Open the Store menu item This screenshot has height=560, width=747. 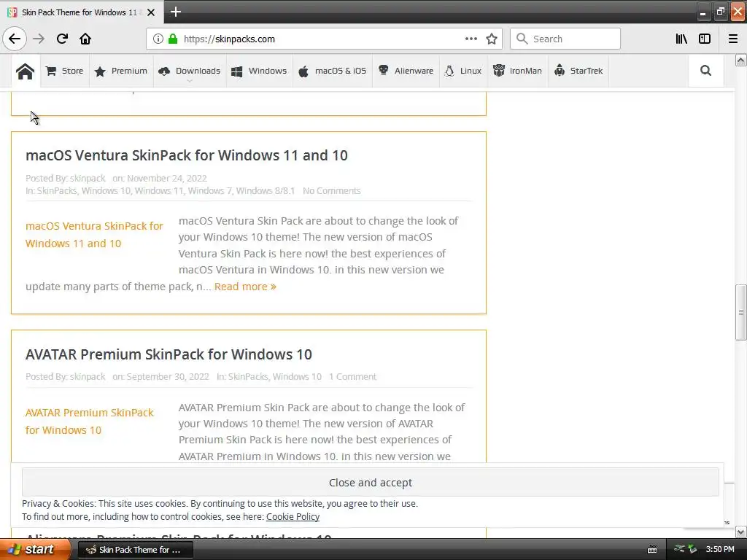tap(64, 71)
